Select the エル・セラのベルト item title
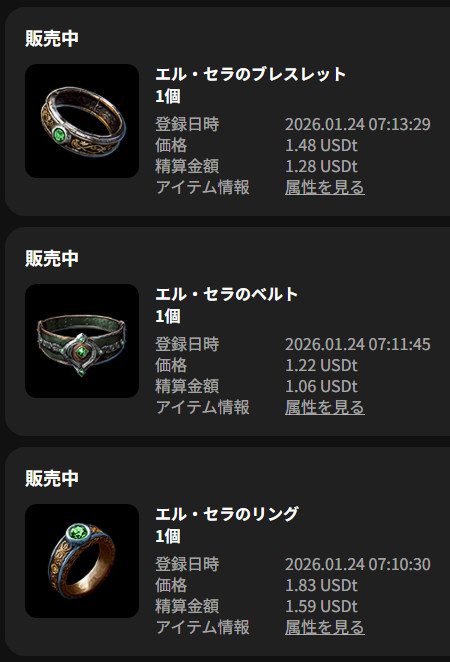 coord(227,294)
